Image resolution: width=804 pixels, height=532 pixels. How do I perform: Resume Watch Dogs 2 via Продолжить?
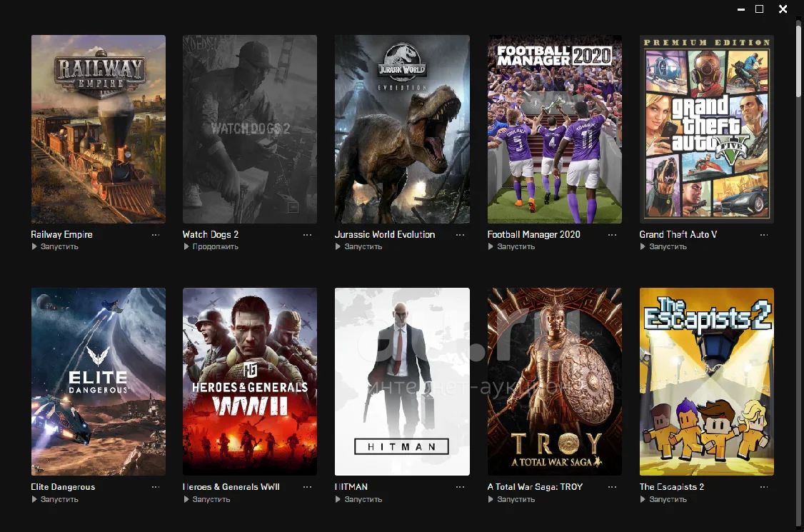[211, 247]
